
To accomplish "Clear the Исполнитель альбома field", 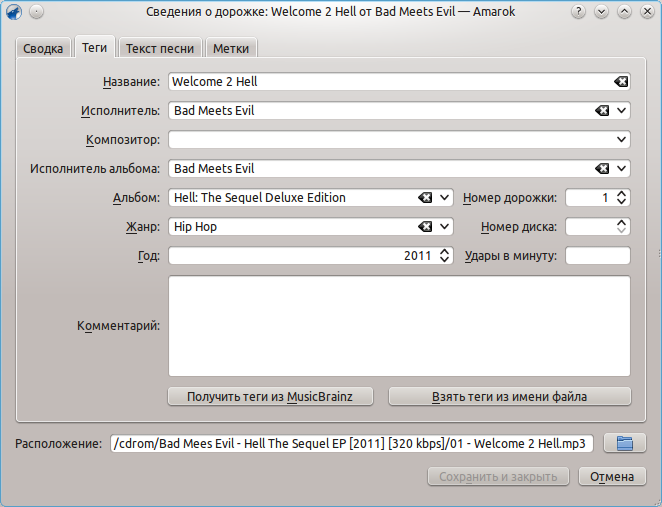I will [602, 168].
